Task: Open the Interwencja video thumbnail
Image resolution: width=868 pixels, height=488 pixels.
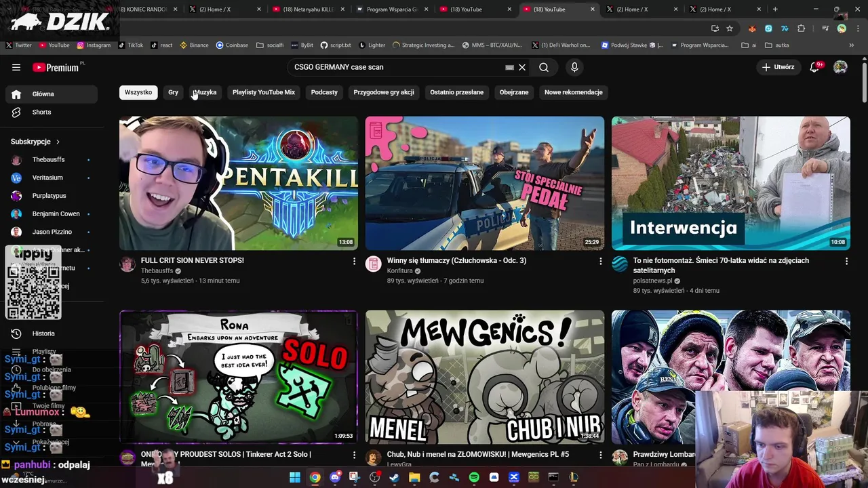Action: 731,183
